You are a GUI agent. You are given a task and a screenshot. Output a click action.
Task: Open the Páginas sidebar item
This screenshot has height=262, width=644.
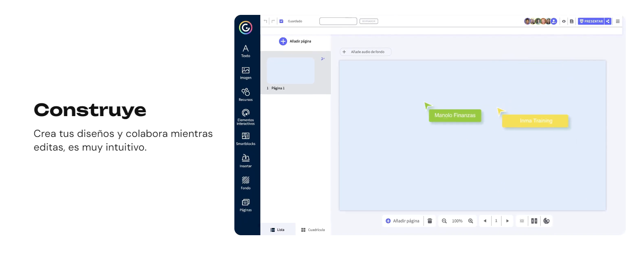click(x=245, y=205)
